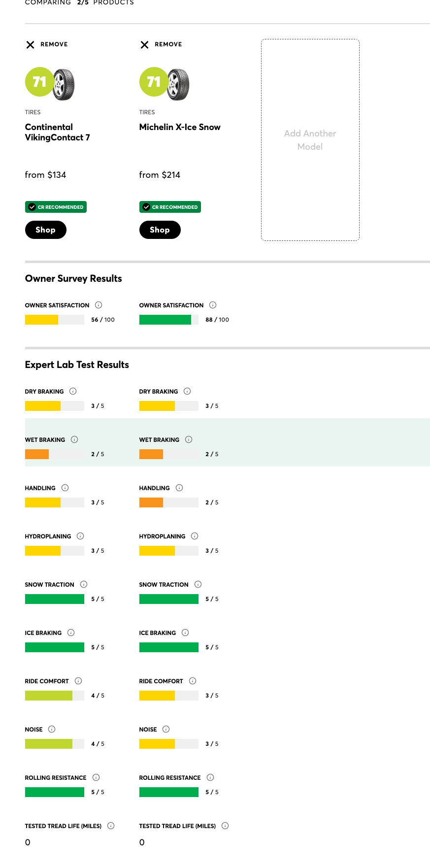430x868 pixels.
Task: Click Add Another Model placeholder box
Action: [x=310, y=140]
